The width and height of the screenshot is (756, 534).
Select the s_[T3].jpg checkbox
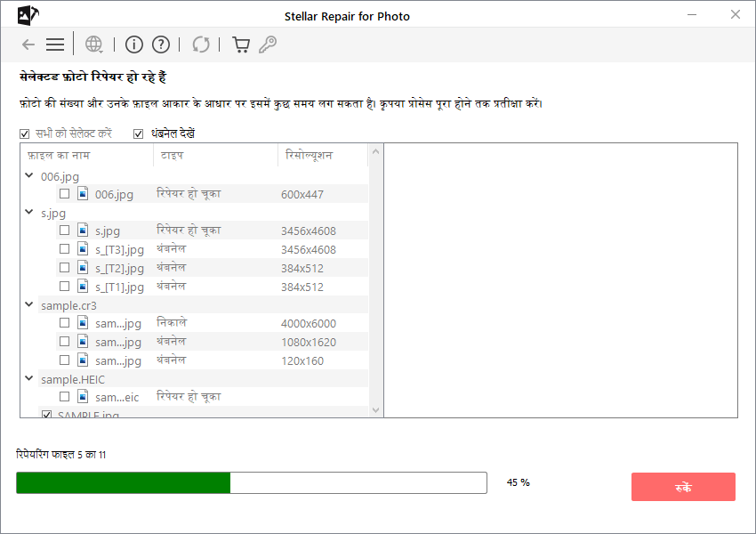(64, 249)
